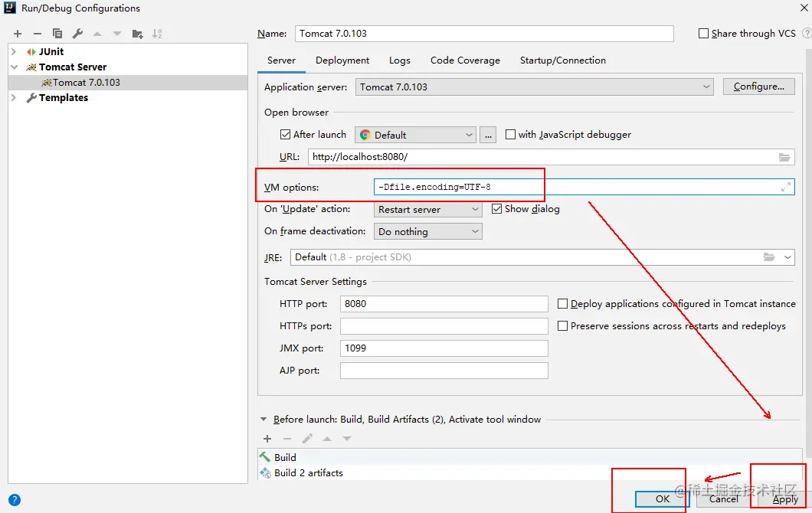The width and height of the screenshot is (812, 513).
Task: Switch to Code Coverage tab
Action: [x=465, y=60]
